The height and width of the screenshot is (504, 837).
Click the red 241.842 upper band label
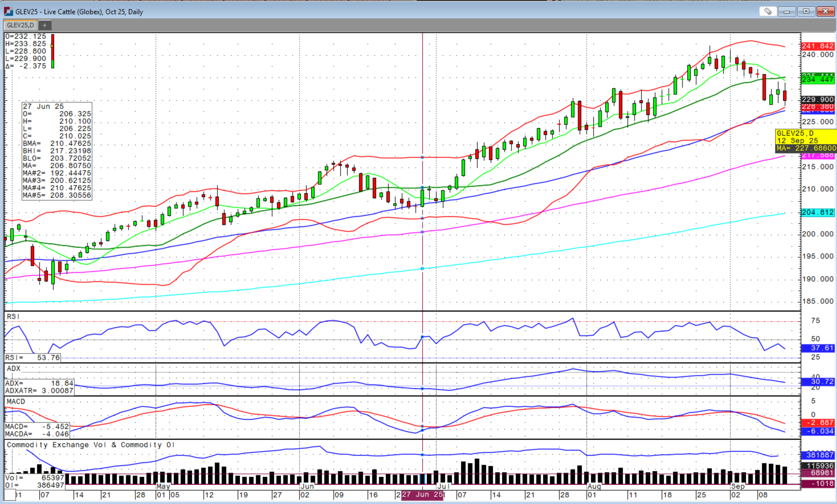(818, 46)
